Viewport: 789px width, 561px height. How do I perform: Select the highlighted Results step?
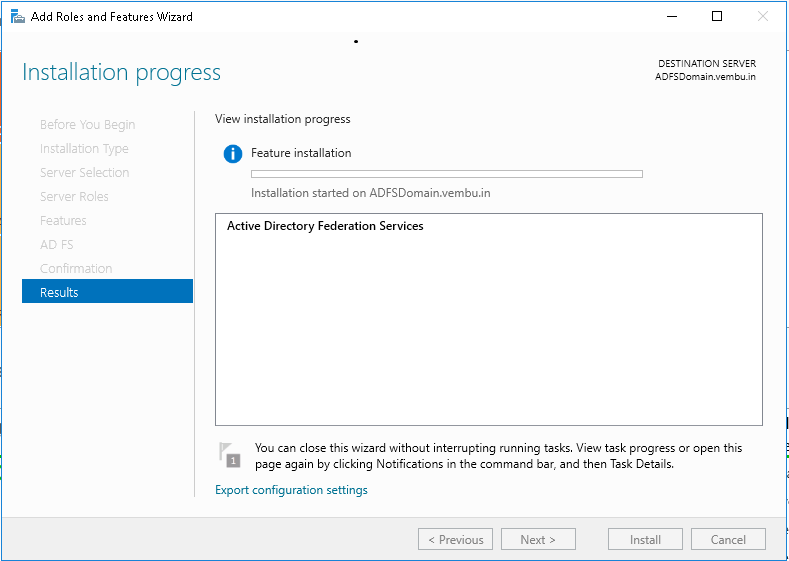[107, 291]
